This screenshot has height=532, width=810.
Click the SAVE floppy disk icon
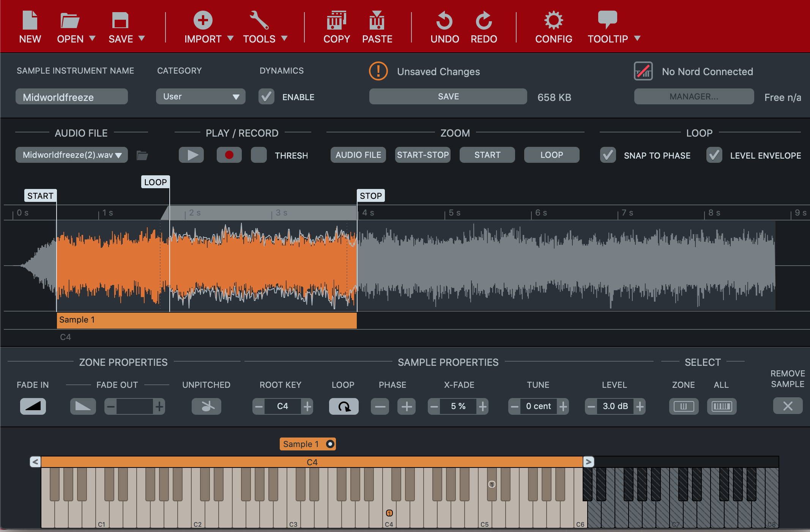pos(120,20)
